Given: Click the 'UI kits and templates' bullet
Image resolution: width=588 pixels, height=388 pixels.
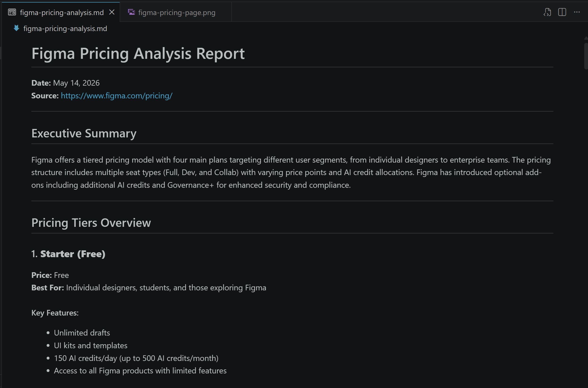Looking at the screenshot, I should tap(91, 345).
